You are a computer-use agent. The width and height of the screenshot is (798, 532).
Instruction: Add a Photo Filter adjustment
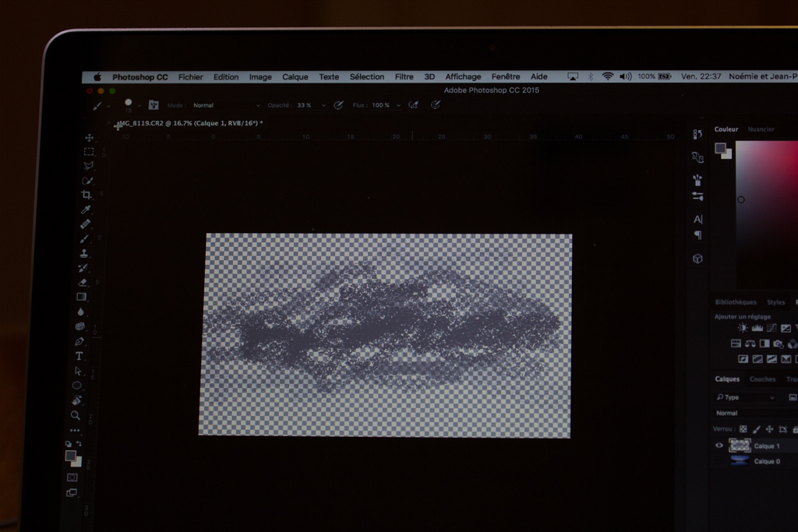[779, 344]
